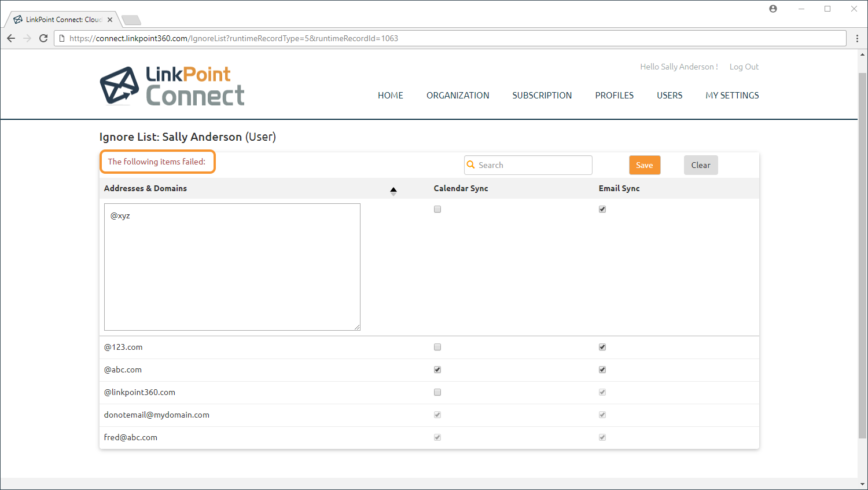This screenshot has width=868, height=490.
Task: Click the Log Out link
Action: 744,67
